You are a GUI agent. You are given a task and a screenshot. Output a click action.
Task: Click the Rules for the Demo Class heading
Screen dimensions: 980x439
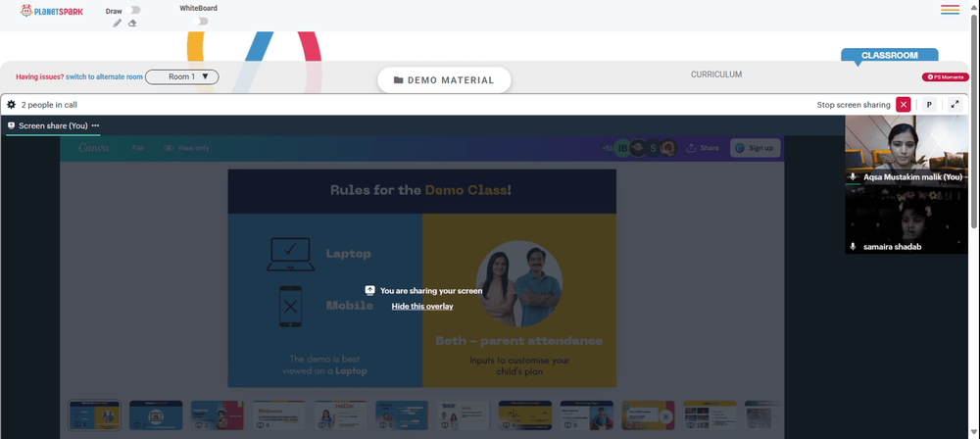tap(420, 190)
